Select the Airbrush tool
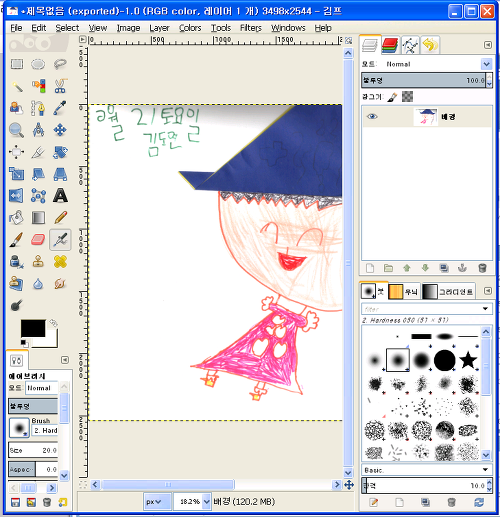 tap(60, 240)
